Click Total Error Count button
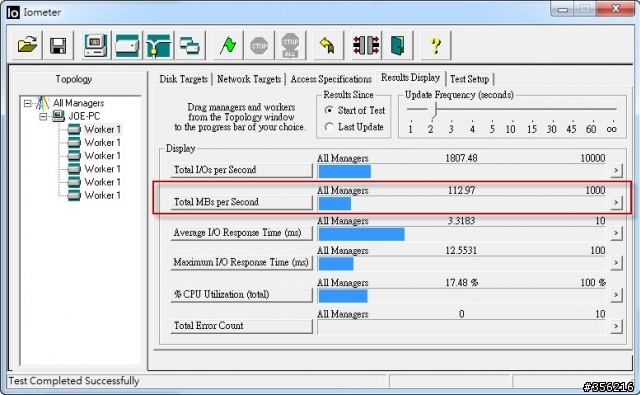This screenshot has height=395, width=640. (241, 326)
